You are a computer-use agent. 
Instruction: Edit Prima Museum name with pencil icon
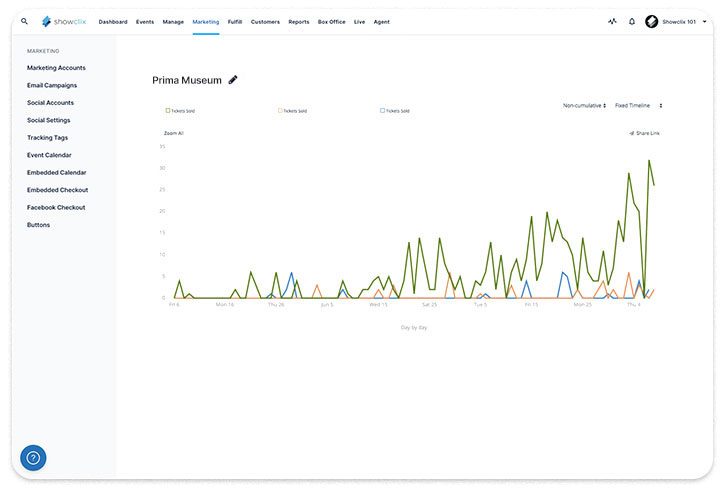coord(233,80)
